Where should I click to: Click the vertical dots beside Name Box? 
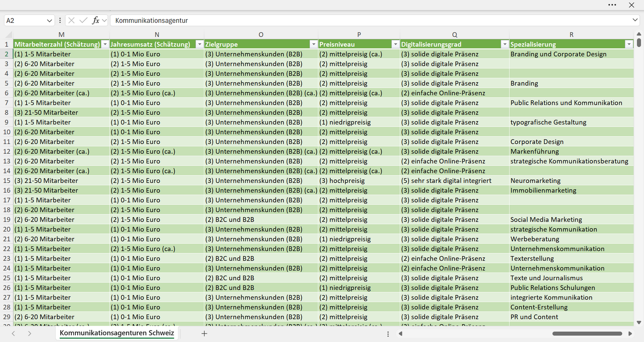(x=60, y=21)
